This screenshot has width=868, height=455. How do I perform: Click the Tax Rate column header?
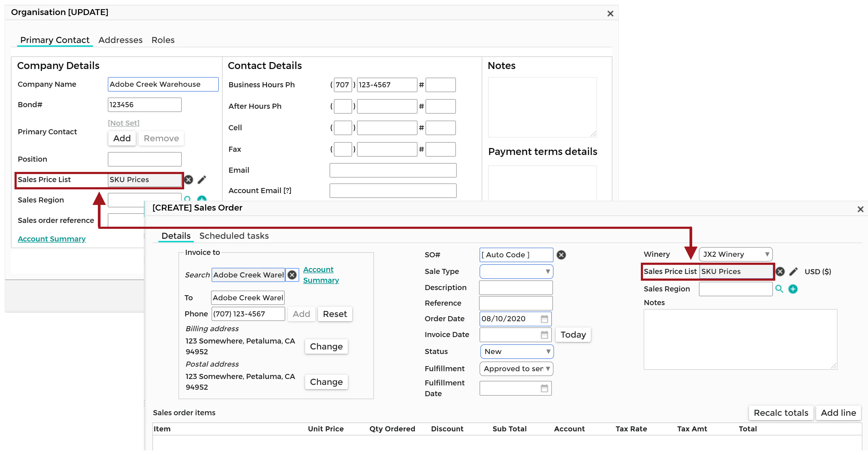pyautogui.click(x=631, y=429)
